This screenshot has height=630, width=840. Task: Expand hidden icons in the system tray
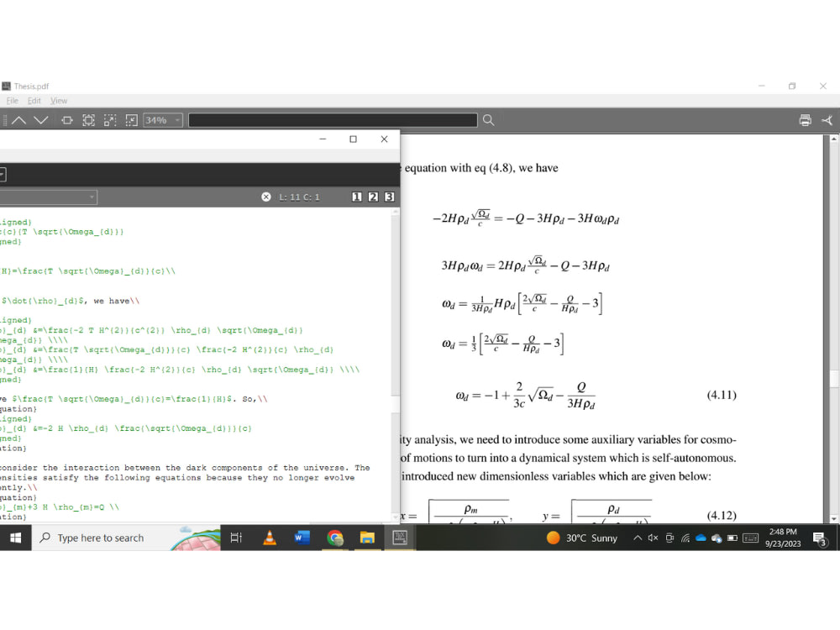(x=638, y=538)
